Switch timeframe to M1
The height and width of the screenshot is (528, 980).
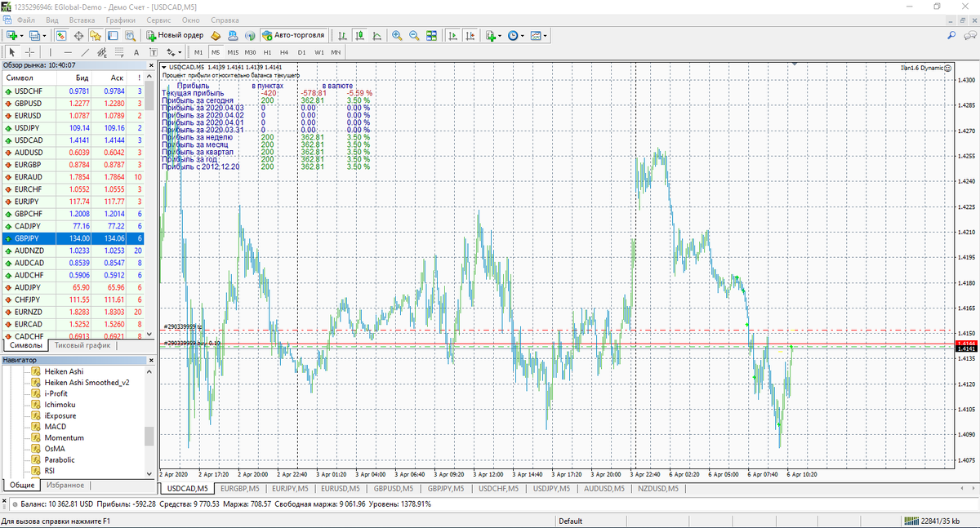click(198, 51)
